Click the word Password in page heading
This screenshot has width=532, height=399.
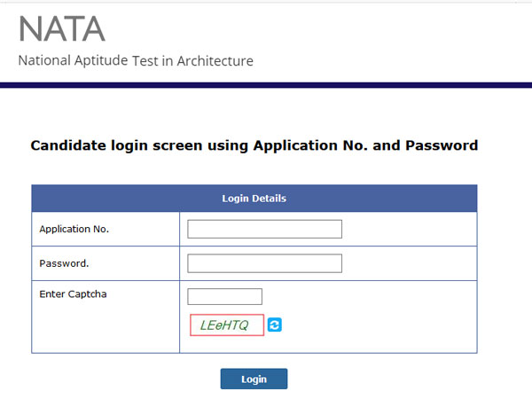point(442,145)
